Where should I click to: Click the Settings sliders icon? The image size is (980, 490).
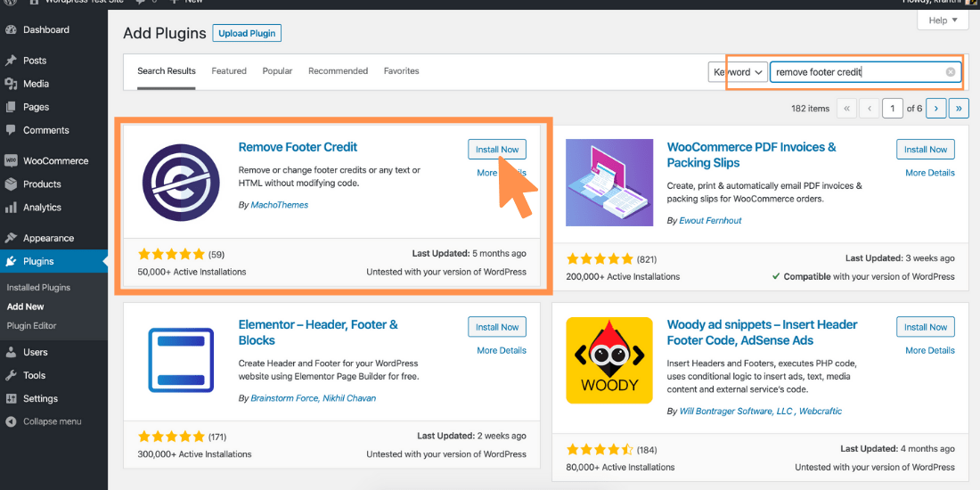[x=11, y=399]
